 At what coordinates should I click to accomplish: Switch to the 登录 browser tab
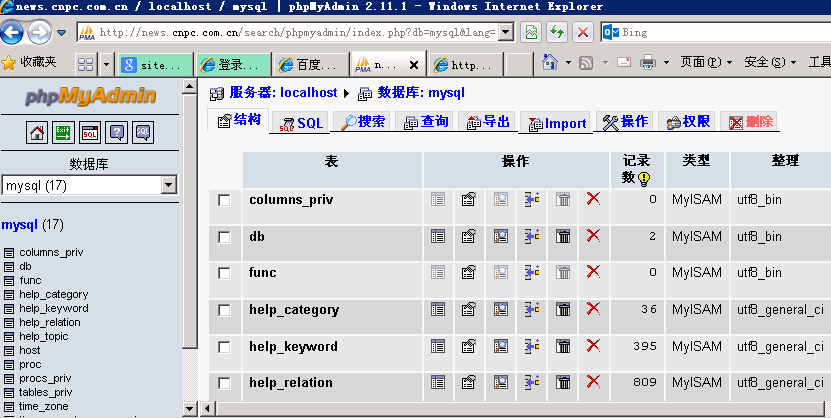(234, 65)
